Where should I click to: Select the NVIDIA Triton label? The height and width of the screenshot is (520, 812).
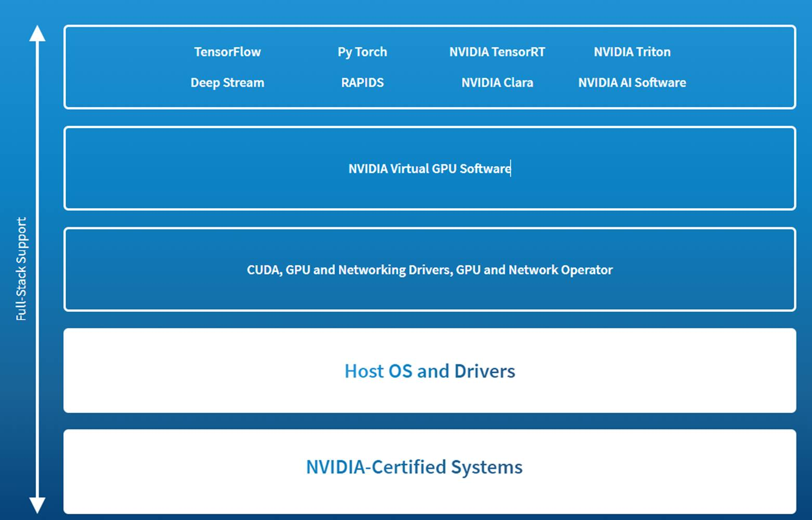(632, 52)
